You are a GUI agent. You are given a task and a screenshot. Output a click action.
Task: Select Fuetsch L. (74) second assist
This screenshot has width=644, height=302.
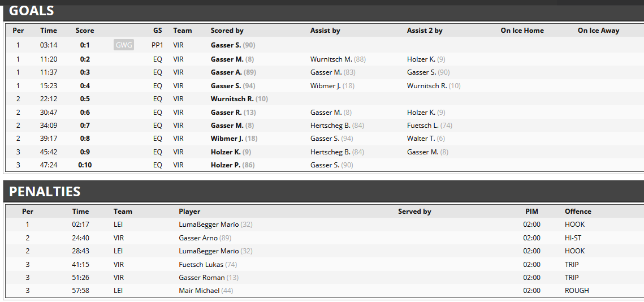click(430, 126)
